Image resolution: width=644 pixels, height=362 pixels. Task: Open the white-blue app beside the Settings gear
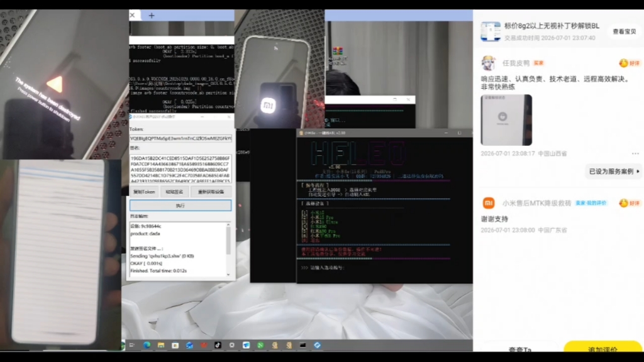pyautogui.click(x=246, y=345)
